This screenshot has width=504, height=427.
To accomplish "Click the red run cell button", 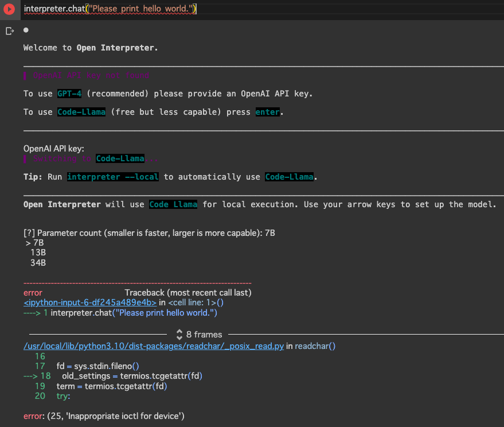I will tap(9, 9).
